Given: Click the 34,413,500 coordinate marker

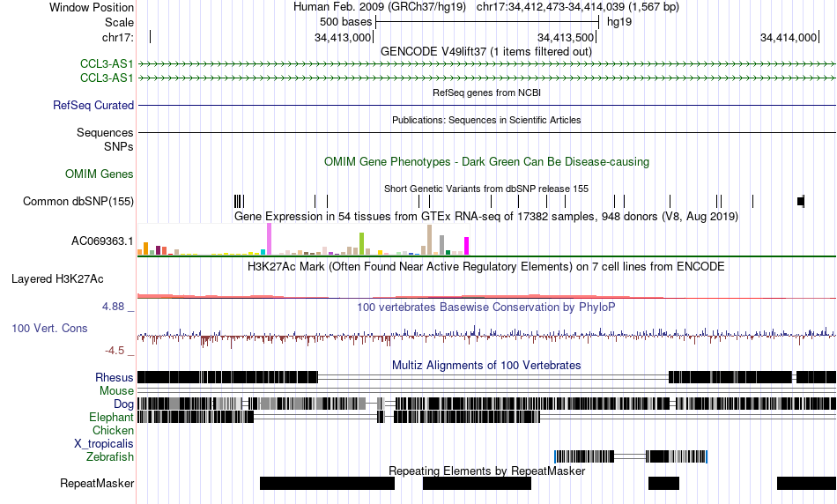Looking at the screenshot, I should click(566, 37).
